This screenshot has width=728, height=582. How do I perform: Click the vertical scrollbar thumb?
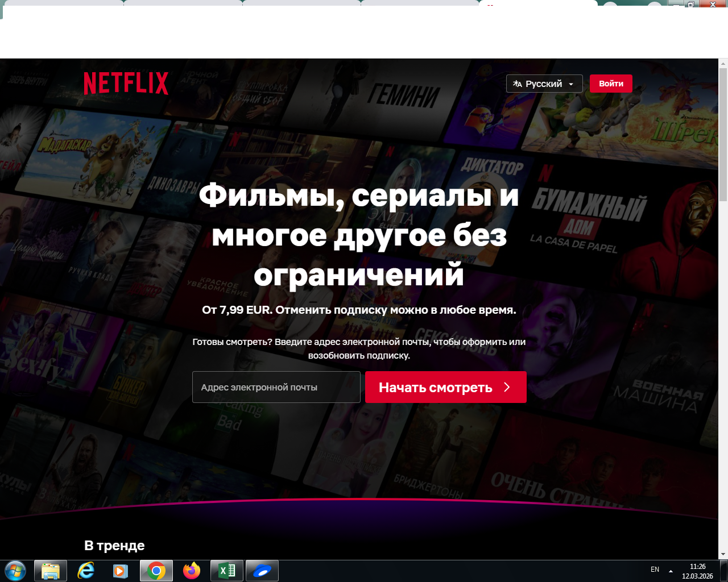723,135
